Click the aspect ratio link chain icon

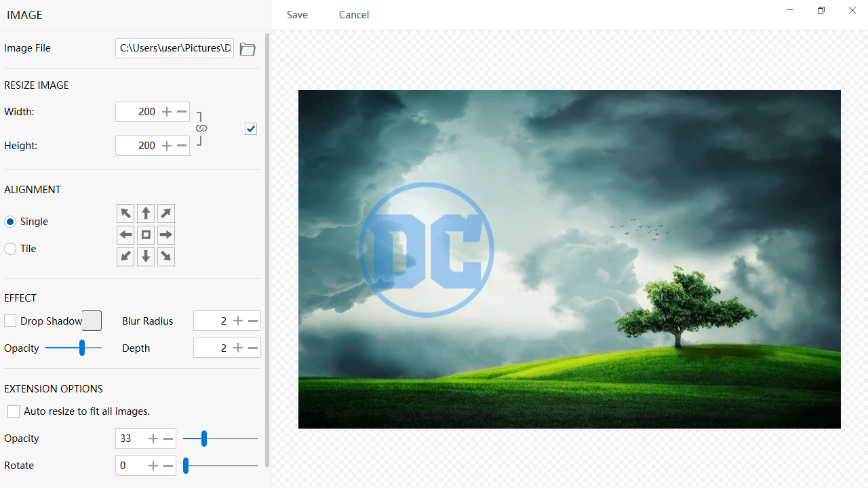click(201, 128)
